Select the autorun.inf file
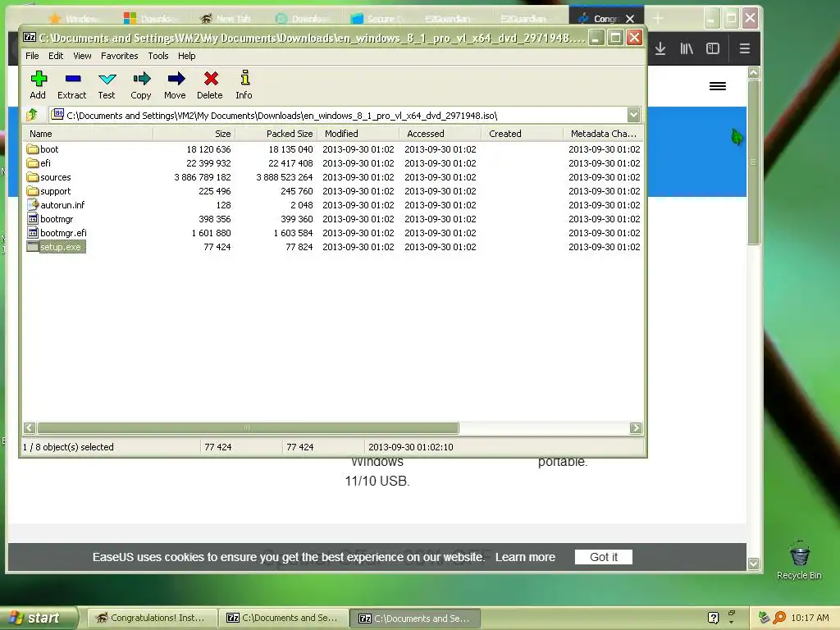Image resolution: width=840 pixels, height=630 pixels. (x=56, y=204)
